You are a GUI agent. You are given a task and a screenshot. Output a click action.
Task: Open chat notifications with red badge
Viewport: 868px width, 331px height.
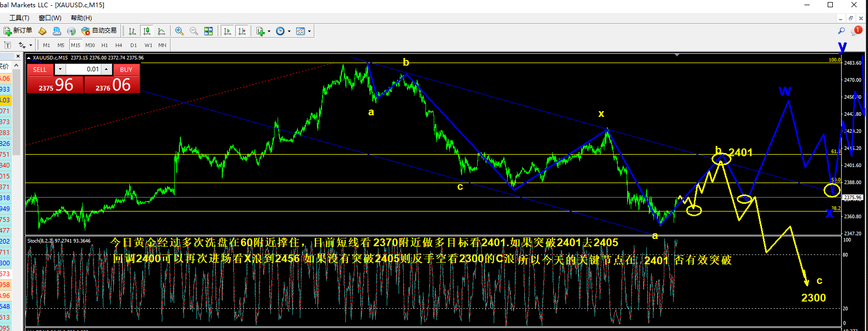pos(857,31)
